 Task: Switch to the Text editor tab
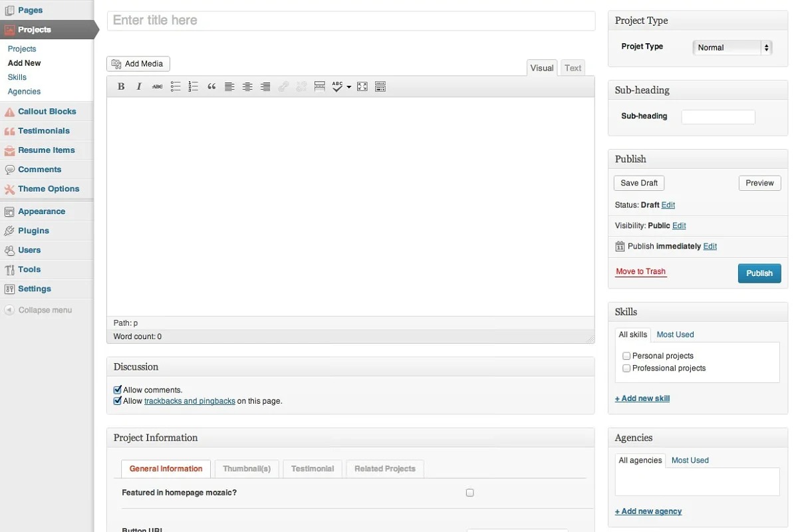click(573, 68)
